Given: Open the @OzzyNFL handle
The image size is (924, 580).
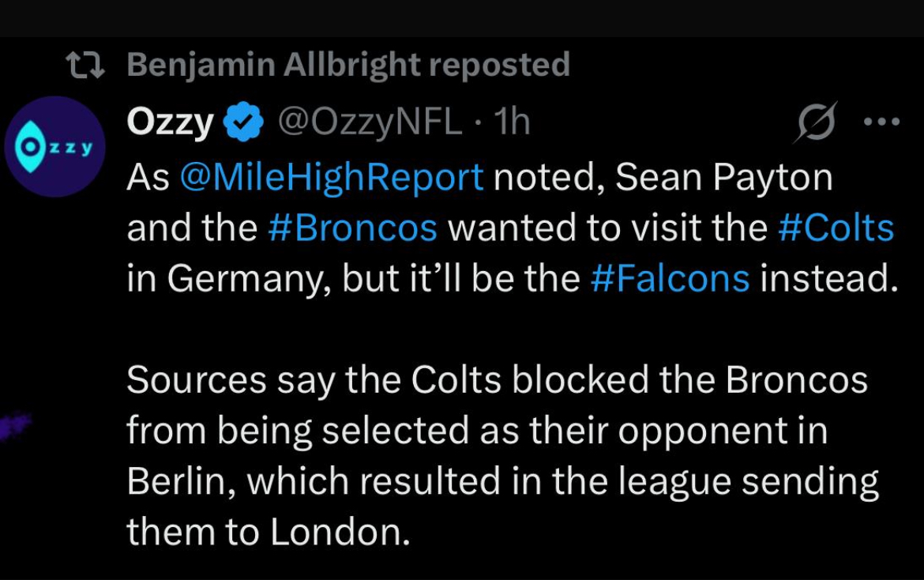Looking at the screenshot, I should point(369,123).
